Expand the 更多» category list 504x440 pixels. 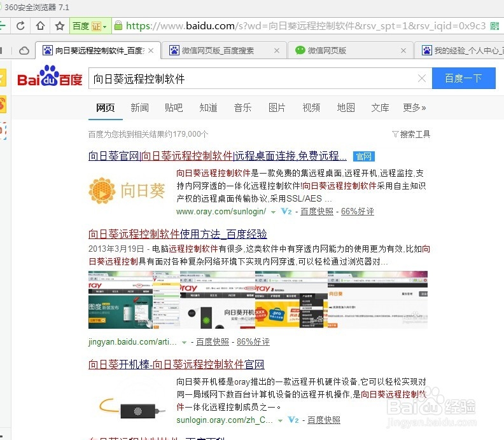point(415,107)
